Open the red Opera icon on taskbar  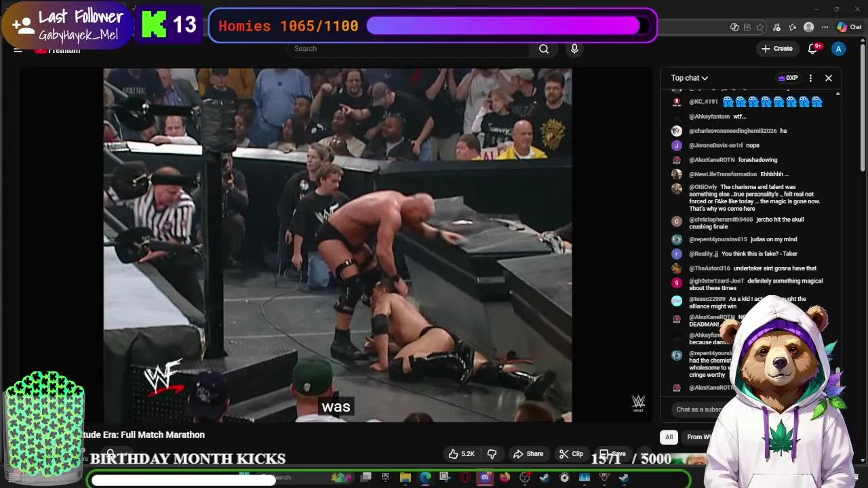pos(465,478)
